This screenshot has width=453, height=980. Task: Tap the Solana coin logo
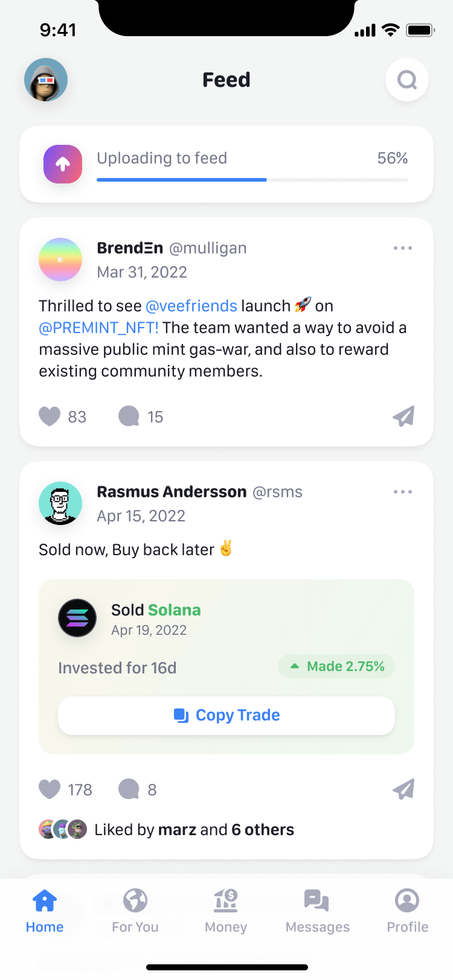tap(77, 618)
